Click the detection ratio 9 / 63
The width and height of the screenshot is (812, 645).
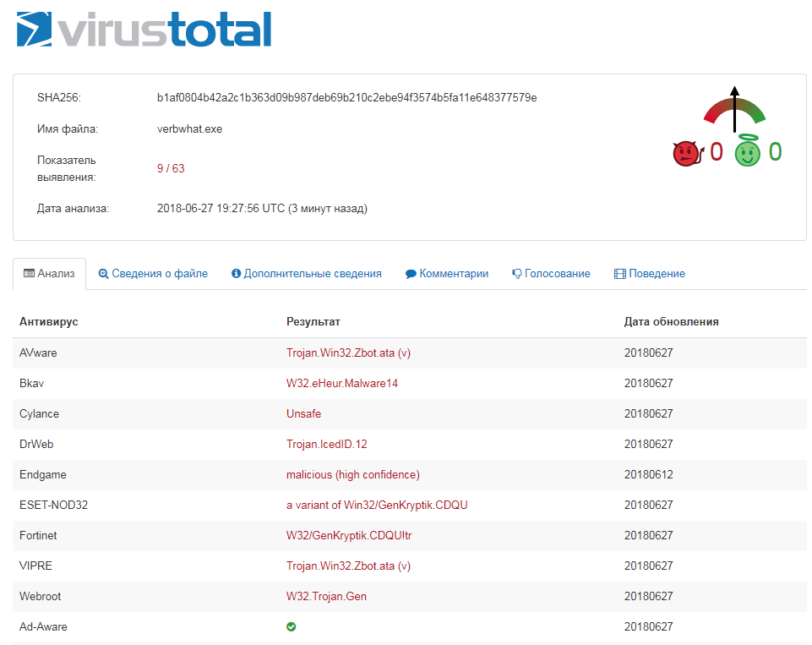[x=171, y=168]
